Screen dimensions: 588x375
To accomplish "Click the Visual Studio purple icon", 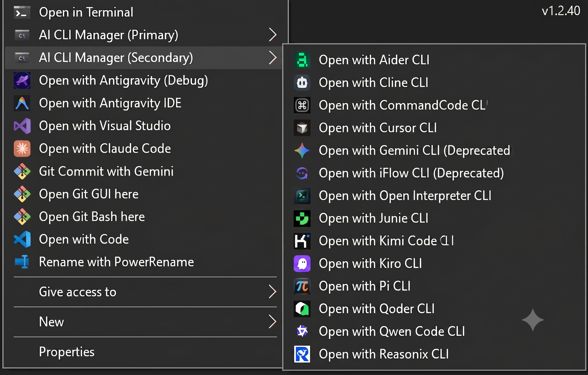I will click(22, 126).
